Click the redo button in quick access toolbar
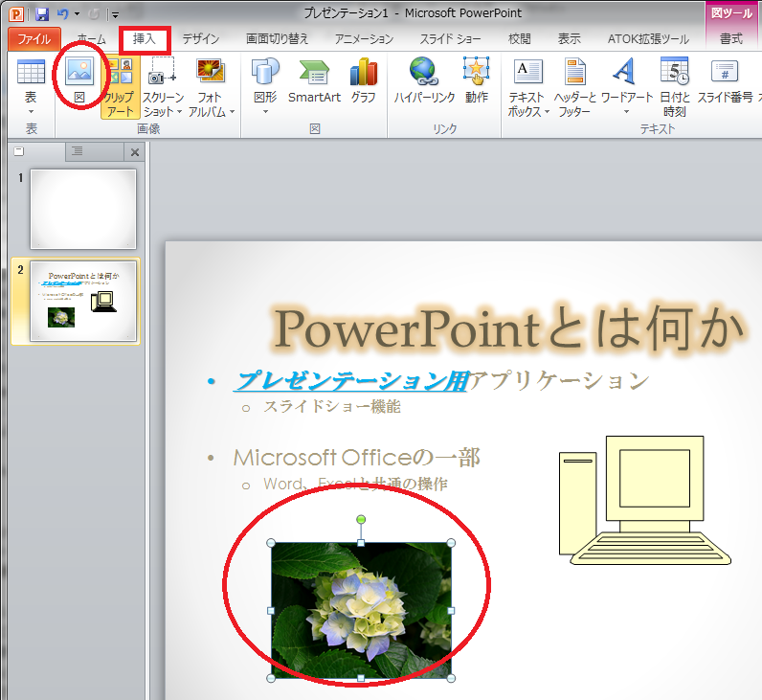This screenshot has height=700, width=762. (94, 14)
